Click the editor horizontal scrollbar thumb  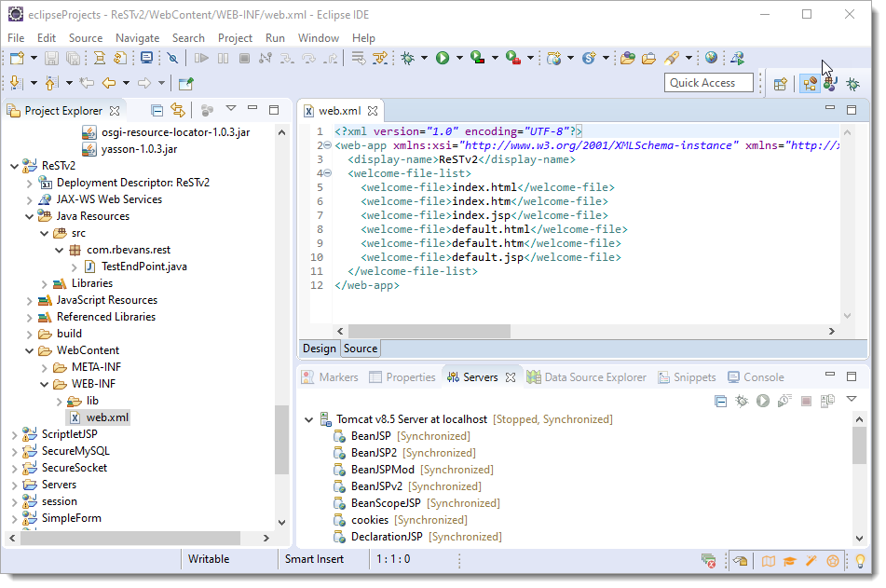(429, 332)
